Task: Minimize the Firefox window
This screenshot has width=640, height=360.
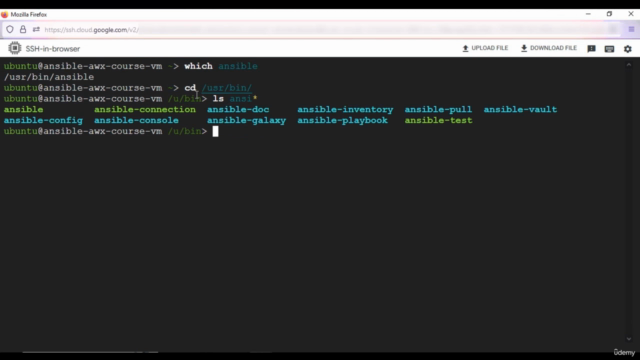Action: (588, 14)
